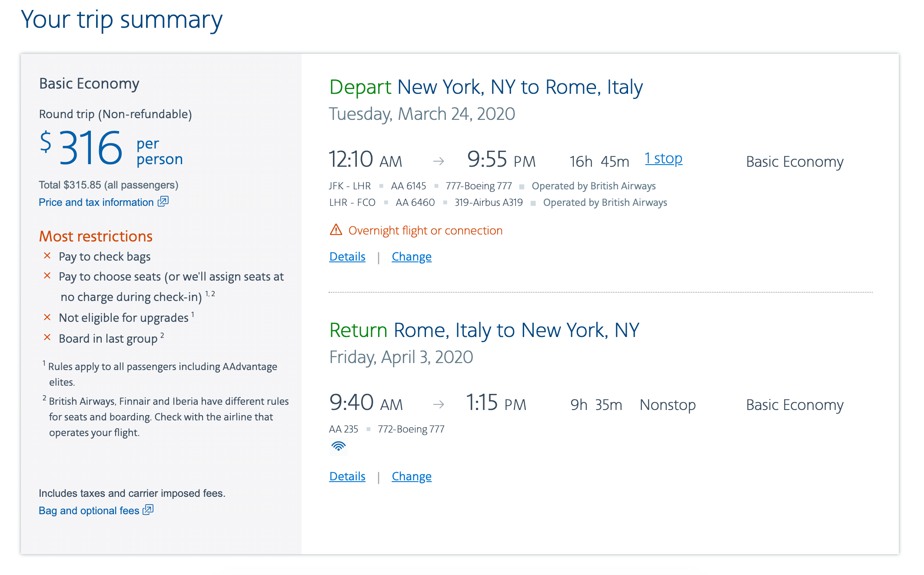The width and height of the screenshot is (924, 575).
Task: View the 1 stop connection info
Action: click(663, 159)
